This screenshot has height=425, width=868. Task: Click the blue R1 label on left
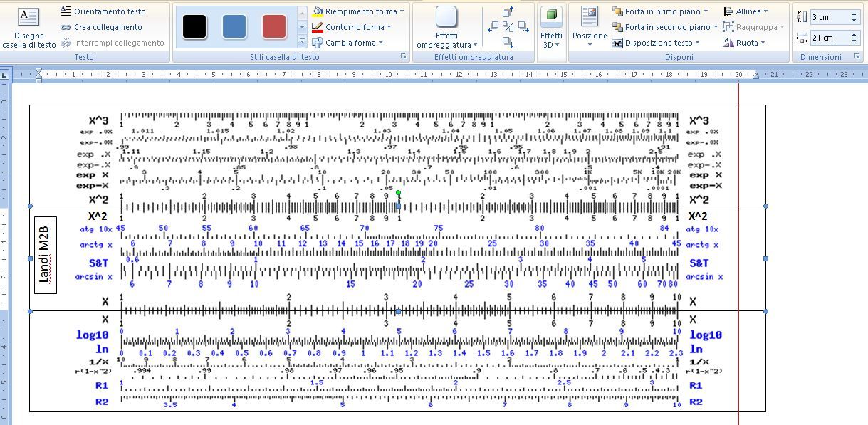tap(102, 386)
